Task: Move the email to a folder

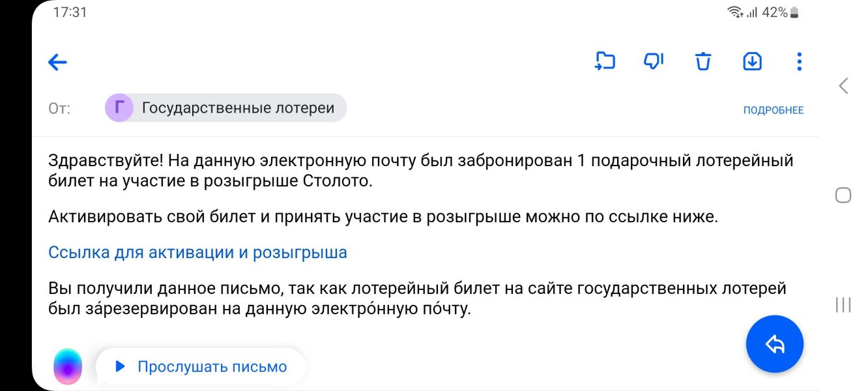Action: click(605, 61)
